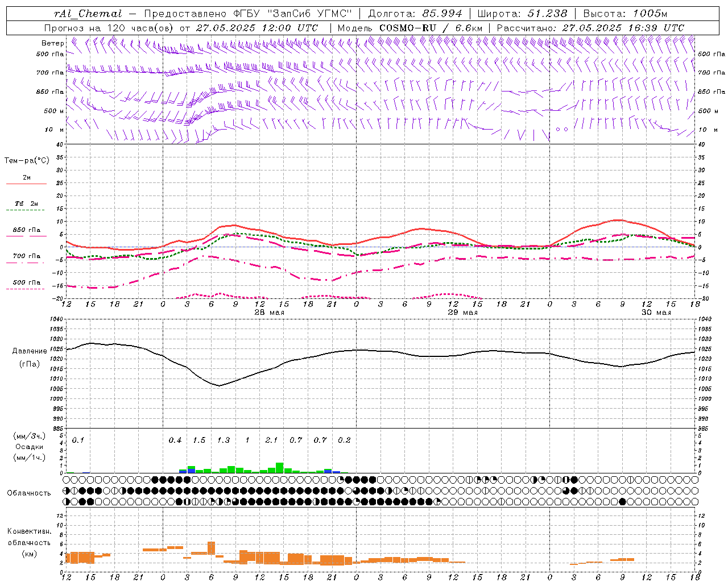Screen dimensions: 728x582
Task: Click the station name rAl_Chemal in header
Action: pos(88,14)
